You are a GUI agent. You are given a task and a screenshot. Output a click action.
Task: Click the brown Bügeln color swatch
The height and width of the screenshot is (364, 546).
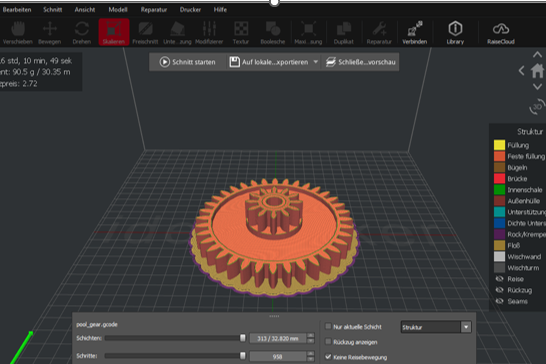click(x=499, y=167)
